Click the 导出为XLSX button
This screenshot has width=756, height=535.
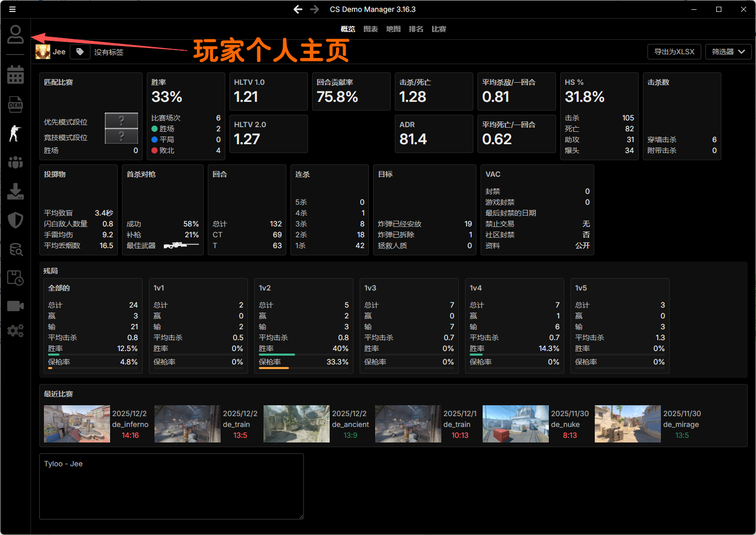click(674, 52)
